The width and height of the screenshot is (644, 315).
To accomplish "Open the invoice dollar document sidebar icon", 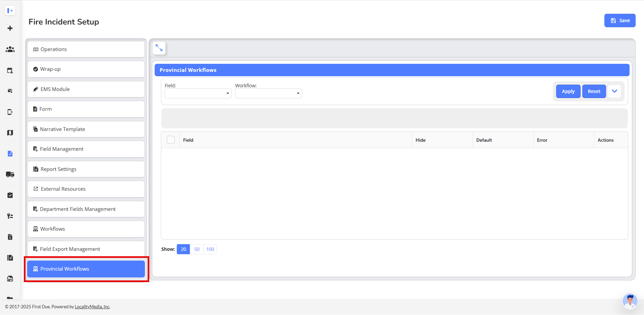I will pyautogui.click(x=10, y=237).
